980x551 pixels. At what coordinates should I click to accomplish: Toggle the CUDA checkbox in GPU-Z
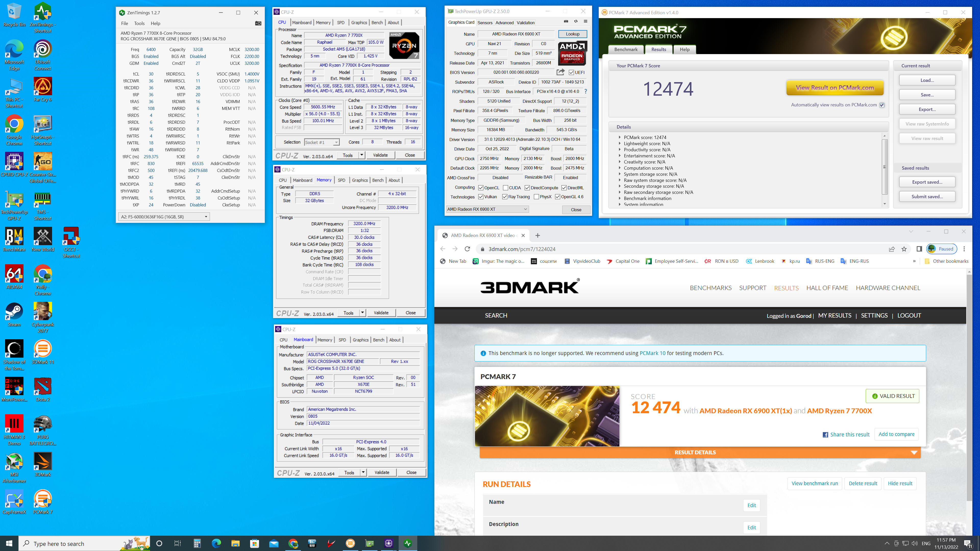506,188
